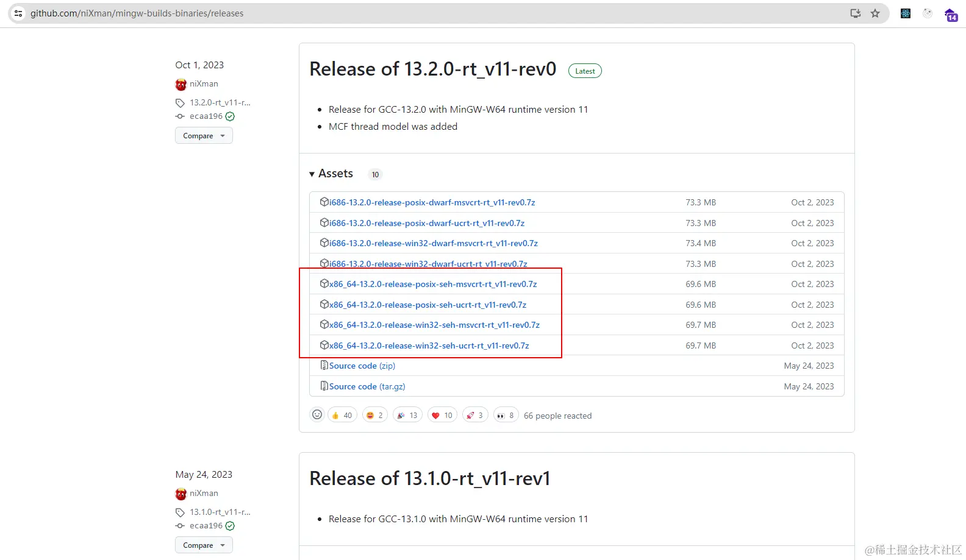The height and width of the screenshot is (560, 966).
Task: Download x86_64-13.2.0-release-posix-seh-ucrt-rt_v11-rev0.7z
Action: pyautogui.click(x=428, y=305)
